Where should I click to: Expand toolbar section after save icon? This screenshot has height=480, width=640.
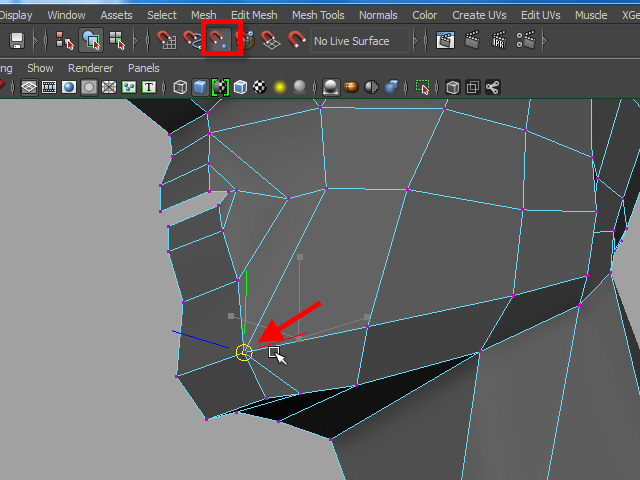point(35,40)
